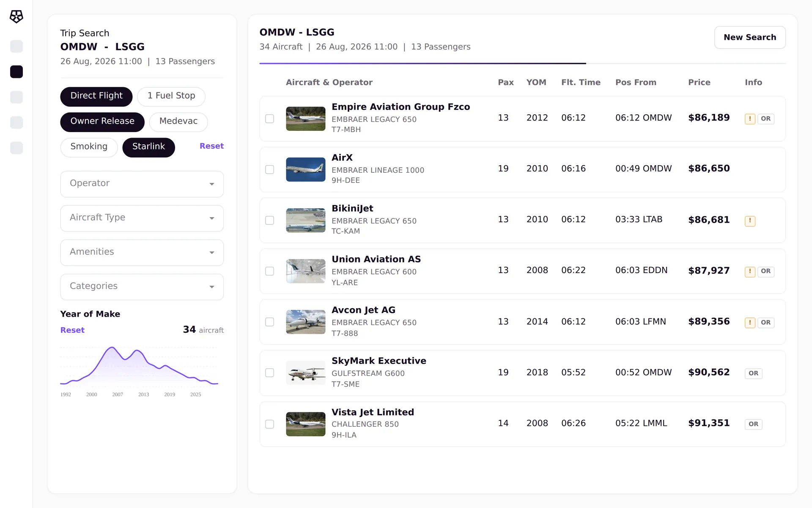This screenshot has width=812, height=508.
Task: Open Vista Jet Challenger thumbnail
Action: click(305, 424)
